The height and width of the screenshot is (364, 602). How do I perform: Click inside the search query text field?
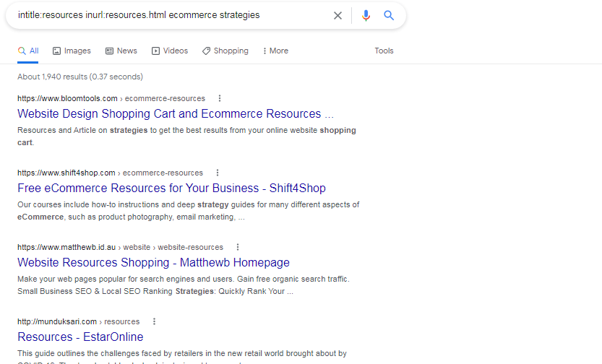click(166, 15)
